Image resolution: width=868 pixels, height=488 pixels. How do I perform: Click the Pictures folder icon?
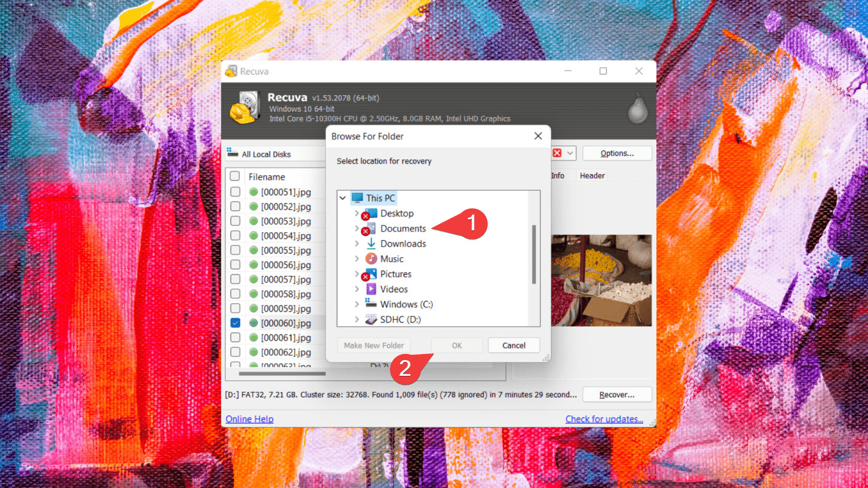[370, 274]
